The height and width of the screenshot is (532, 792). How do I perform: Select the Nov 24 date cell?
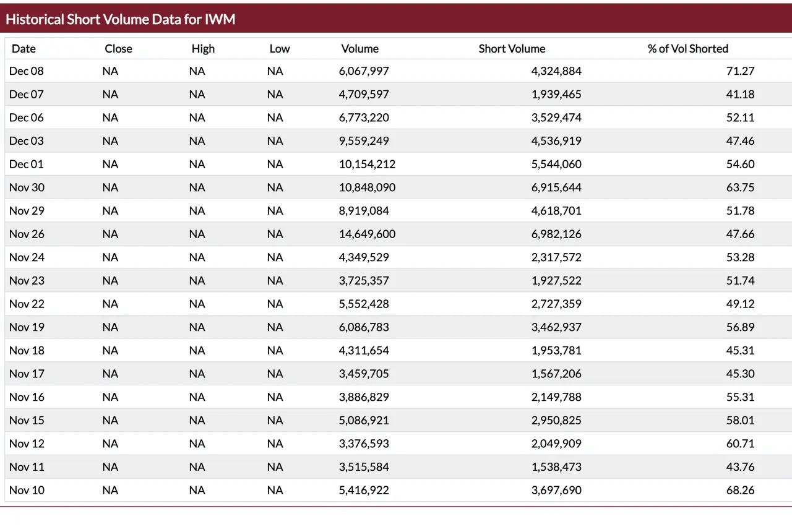[27, 257]
